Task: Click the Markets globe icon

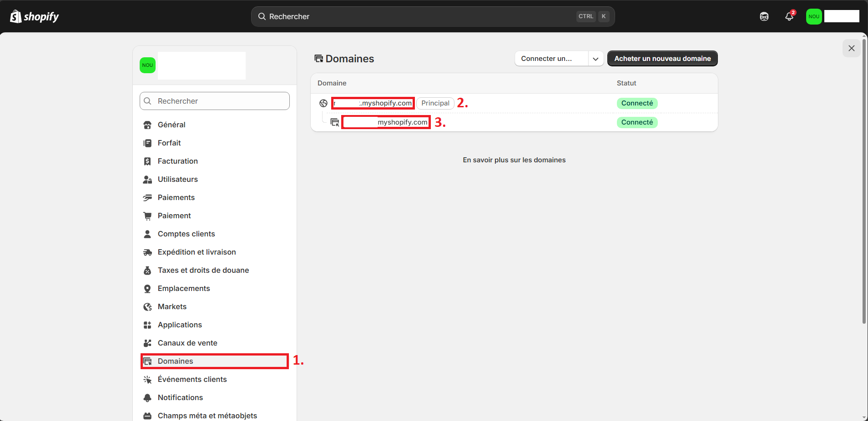Action: 147,307
